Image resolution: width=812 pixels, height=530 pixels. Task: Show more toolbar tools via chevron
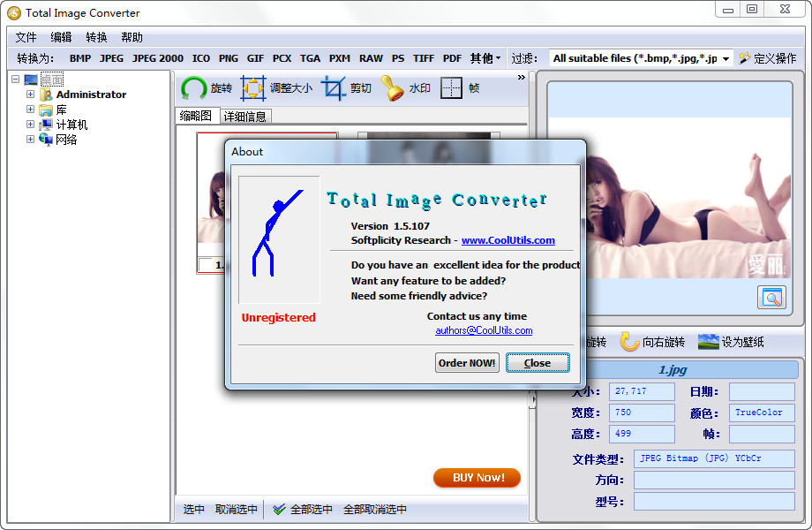coord(521,77)
